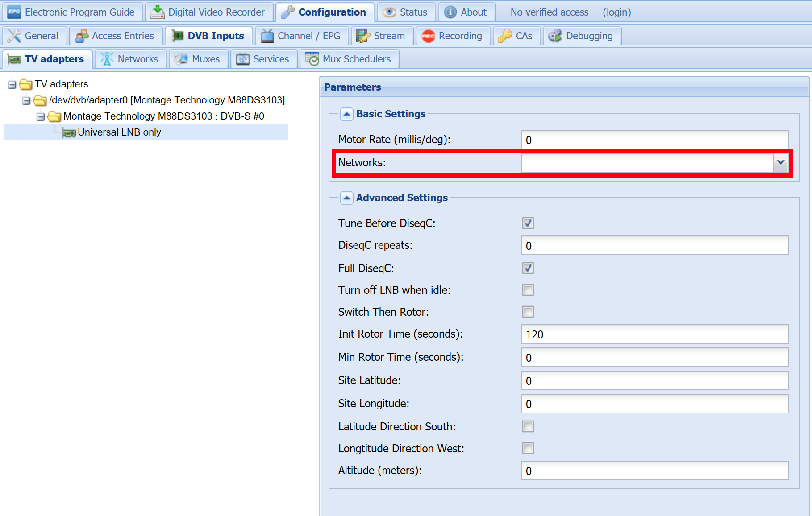The image size is (812, 516).
Task: Click the Networks combo text field
Action: [647, 163]
